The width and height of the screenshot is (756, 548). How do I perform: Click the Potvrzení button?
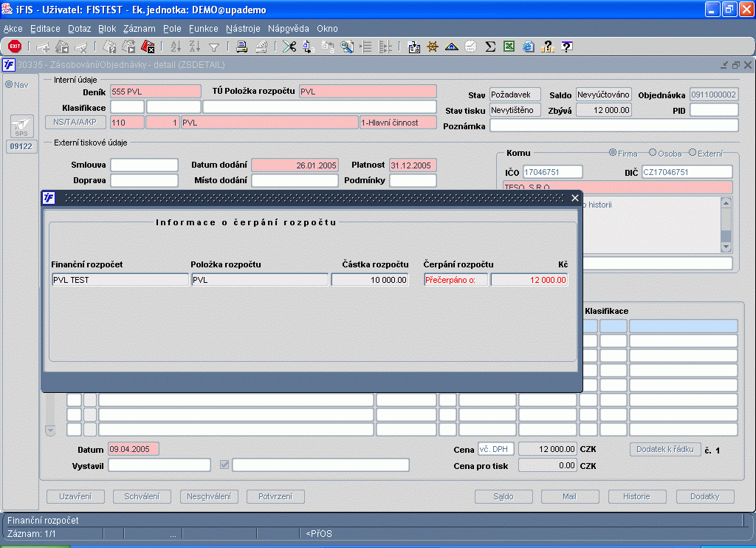[275, 496]
